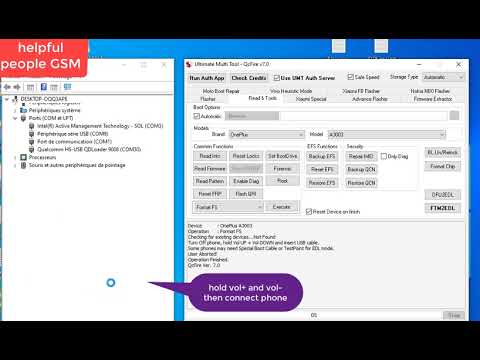Image resolution: width=480 pixels, height=360 pixels.
Task: Click the Forensic button
Action: [282, 169]
